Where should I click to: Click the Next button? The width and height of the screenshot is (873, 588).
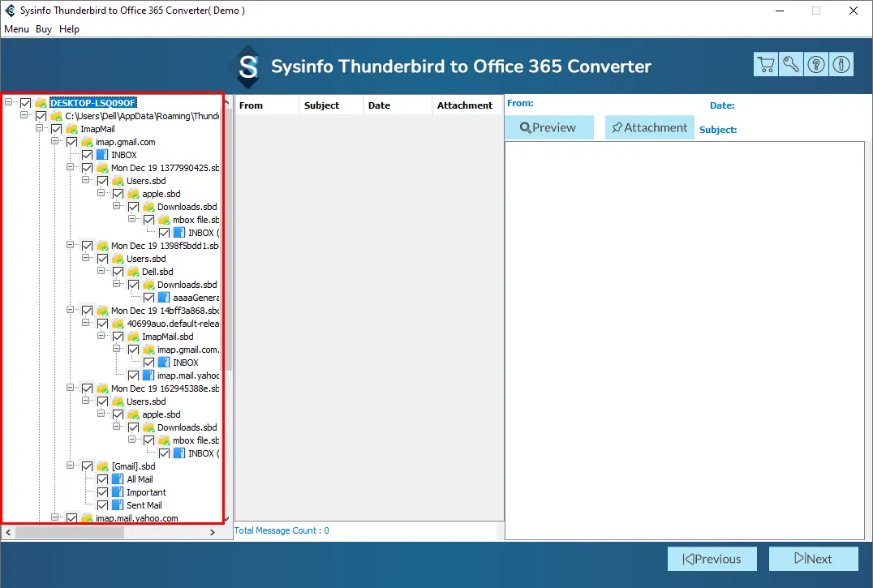(x=813, y=559)
